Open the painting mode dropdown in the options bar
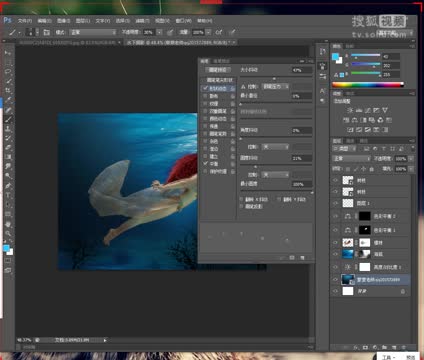424x360 pixels. tap(93, 32)
